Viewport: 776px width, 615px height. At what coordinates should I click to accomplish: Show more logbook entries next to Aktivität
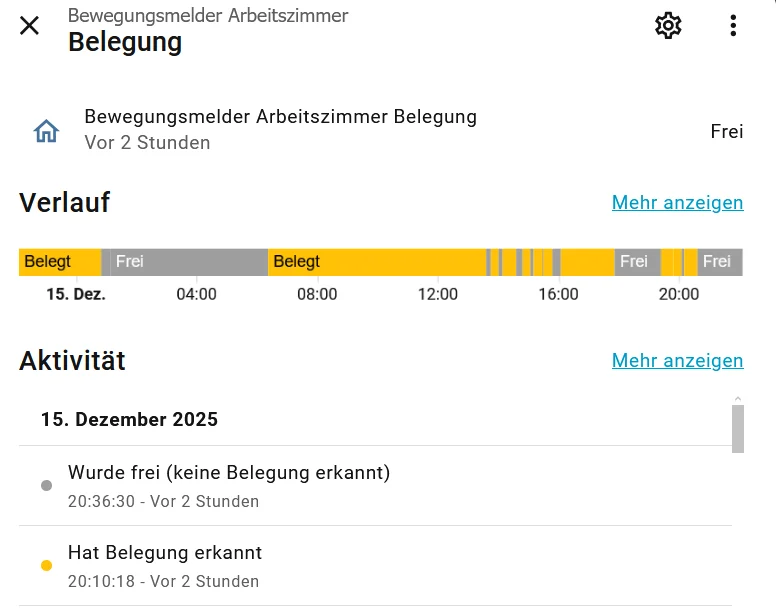(677, 361)
